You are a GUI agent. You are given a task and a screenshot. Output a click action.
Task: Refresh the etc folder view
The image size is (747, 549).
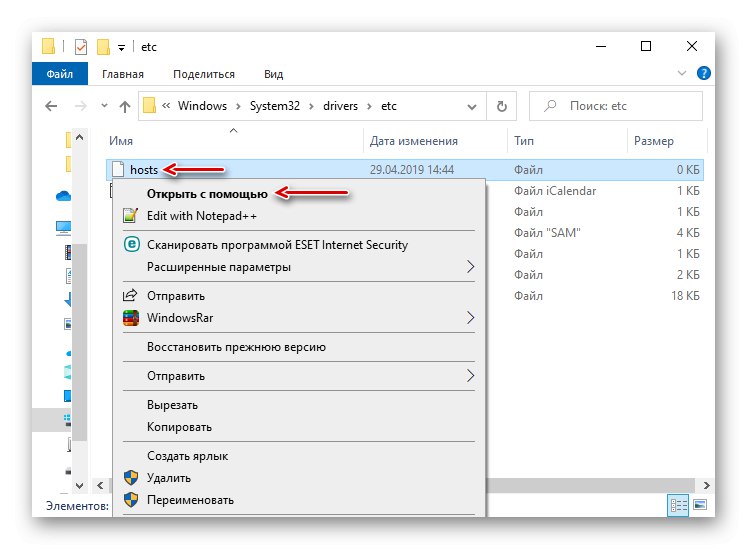pos(502,106)
